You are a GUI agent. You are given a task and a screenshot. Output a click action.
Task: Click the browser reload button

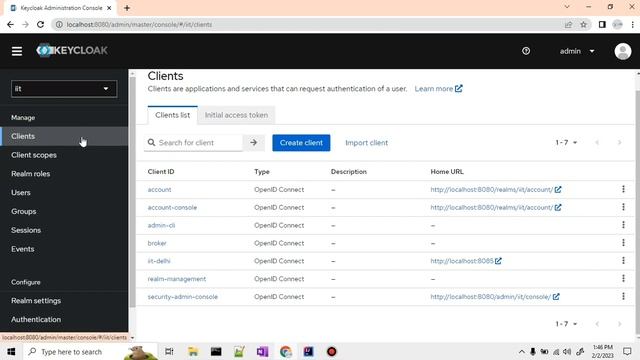click(40, 24)
